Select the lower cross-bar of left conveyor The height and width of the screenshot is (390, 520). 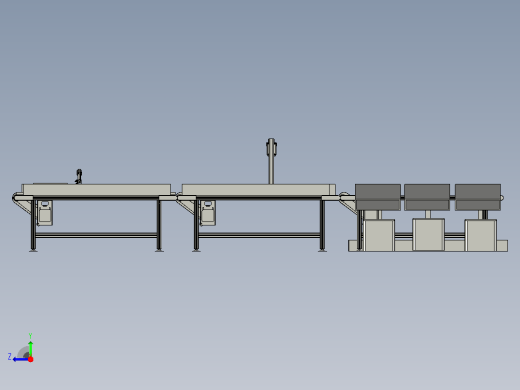pos(96,235)
